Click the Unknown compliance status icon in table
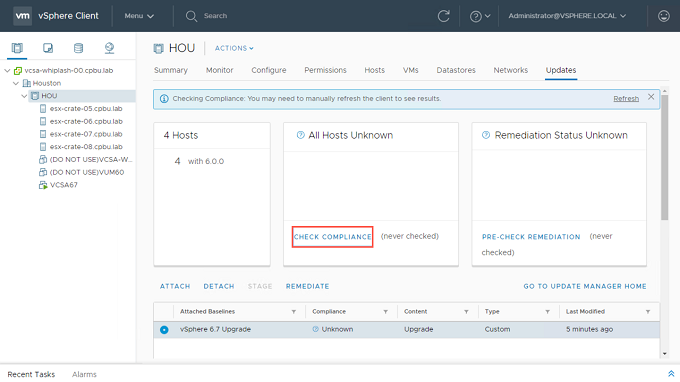The width and height of the screenshot is (680, 382). pyautogui.click(x=315, y=329)
